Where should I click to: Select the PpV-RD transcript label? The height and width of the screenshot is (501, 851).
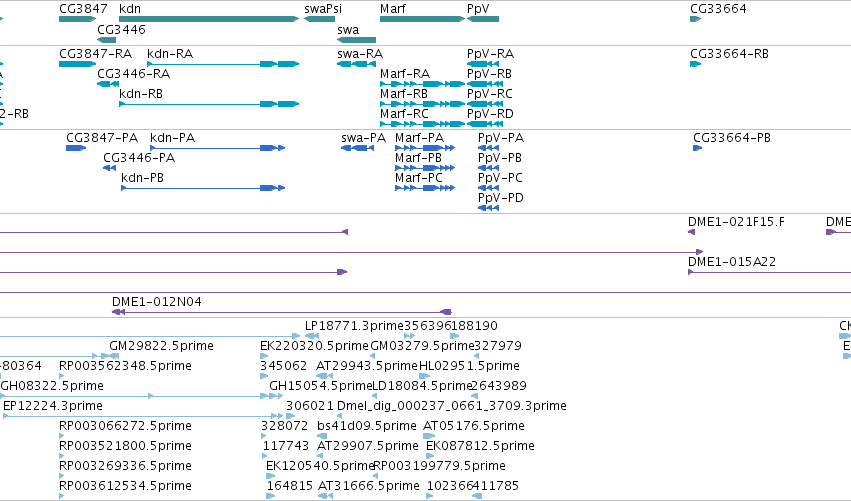tap(490, 114)
